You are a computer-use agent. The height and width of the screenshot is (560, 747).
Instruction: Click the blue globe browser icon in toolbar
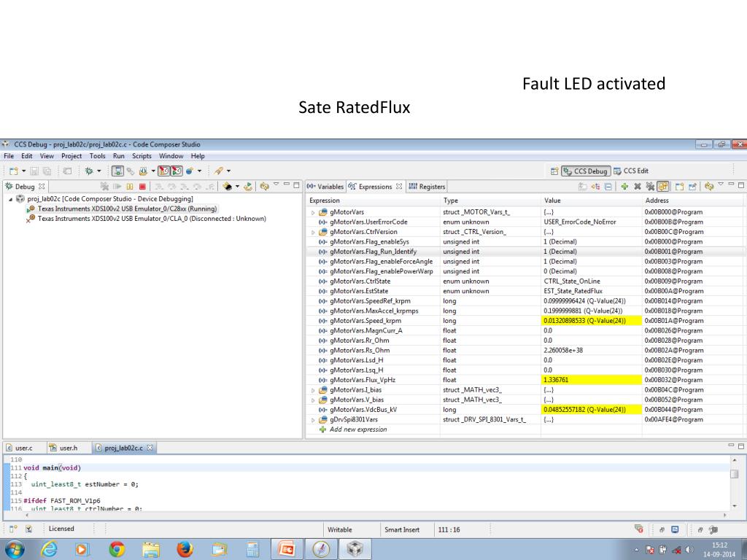point(190,171)
